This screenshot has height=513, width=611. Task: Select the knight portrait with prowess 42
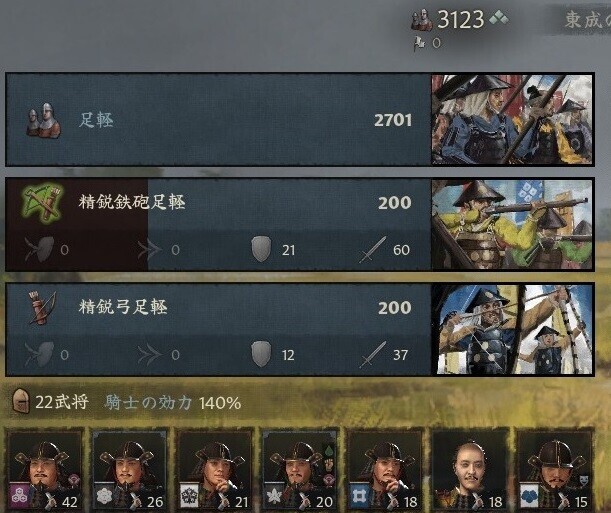pos(45,470)
